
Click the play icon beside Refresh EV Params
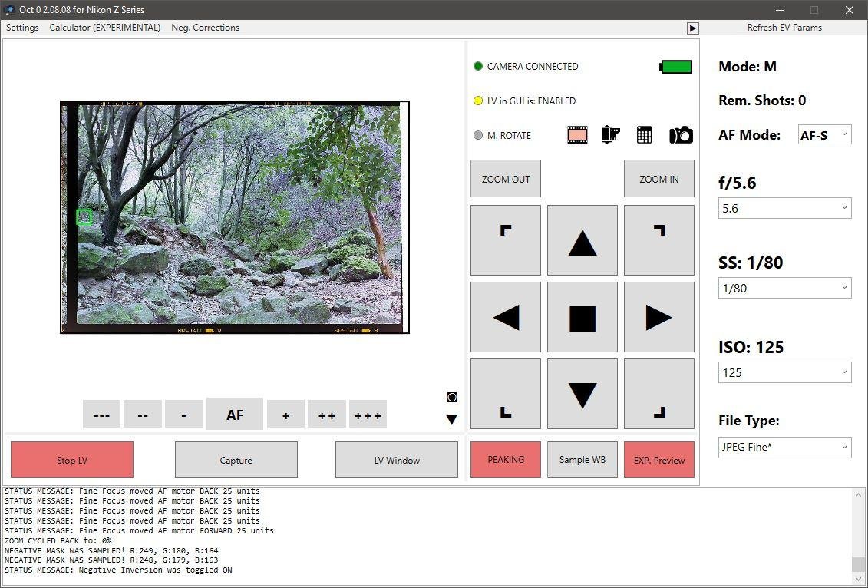coord(692,28)
